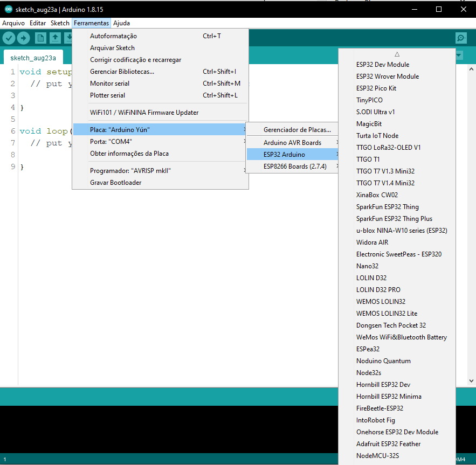Image resolution: width=476 pixels, height=465 pixels.
Task: Click the New sketch file icon
Action: point(40,38)
